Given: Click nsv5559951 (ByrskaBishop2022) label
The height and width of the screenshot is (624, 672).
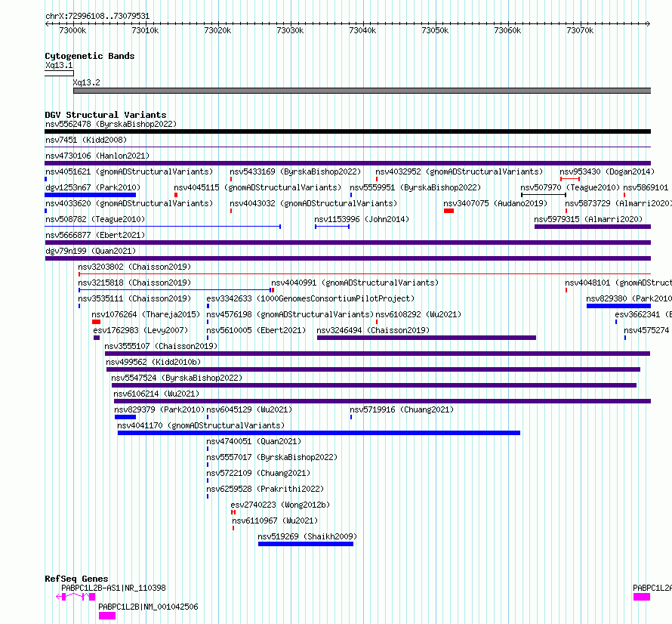Looking at the screenshot, I should point(415,187).
